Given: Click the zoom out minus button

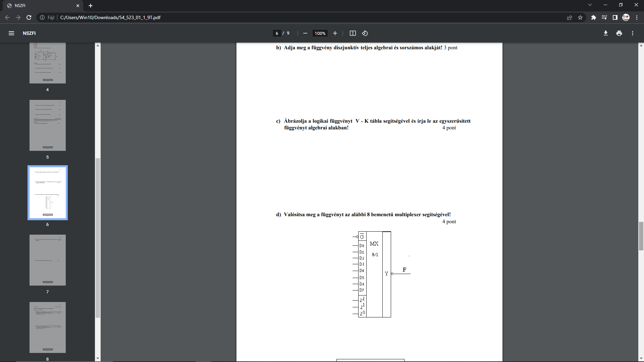Looking at the screenshot, I should 305,33.
